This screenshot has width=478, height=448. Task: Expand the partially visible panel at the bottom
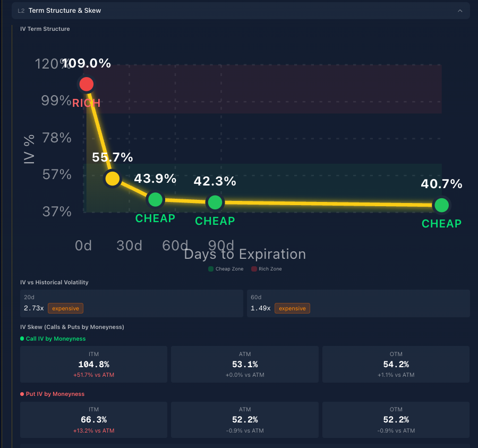point(239,445)
